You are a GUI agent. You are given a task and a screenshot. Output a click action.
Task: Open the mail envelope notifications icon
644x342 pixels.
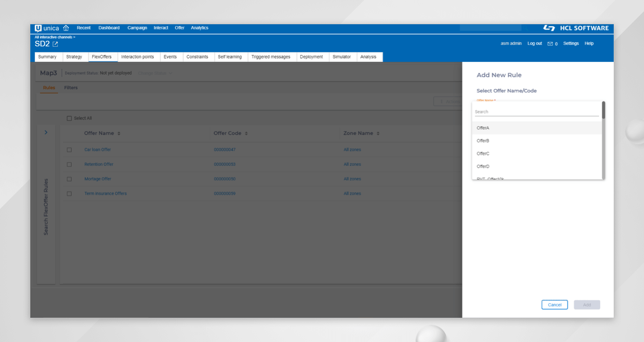550,44
